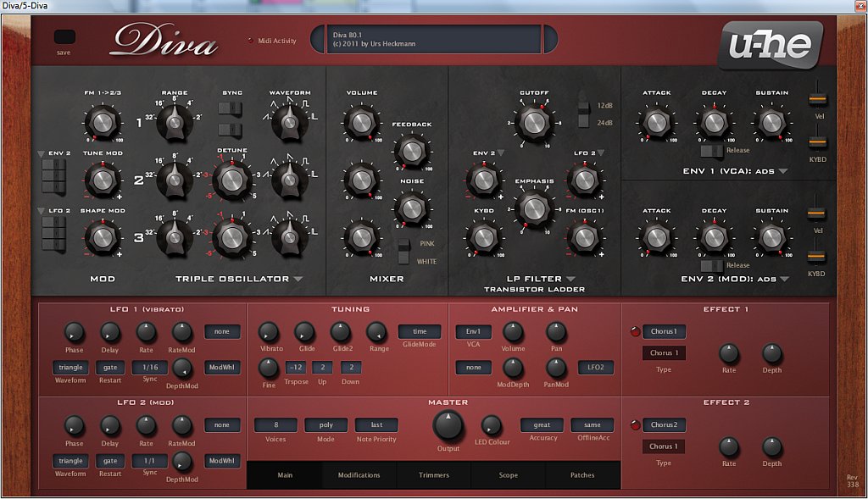Viewport: 868px width, 499px height.
Task: Expand the ENV 1 (VCA) mode menu
Action: coord(782,171)
